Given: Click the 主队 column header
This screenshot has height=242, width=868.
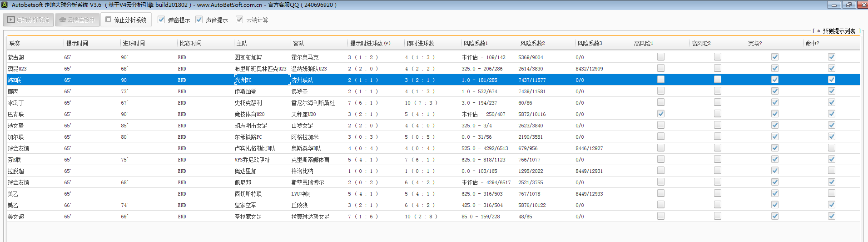Looking at the screenshot, I should (x=242, y=43).
